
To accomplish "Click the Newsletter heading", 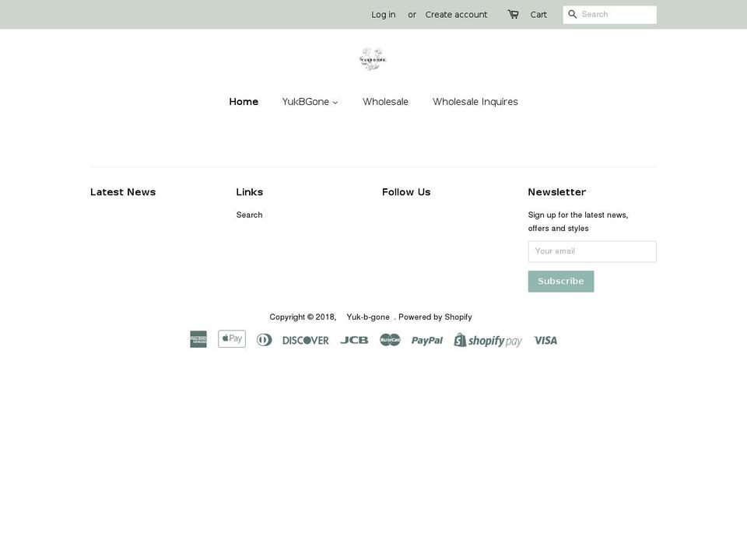I will click(556, 192).
